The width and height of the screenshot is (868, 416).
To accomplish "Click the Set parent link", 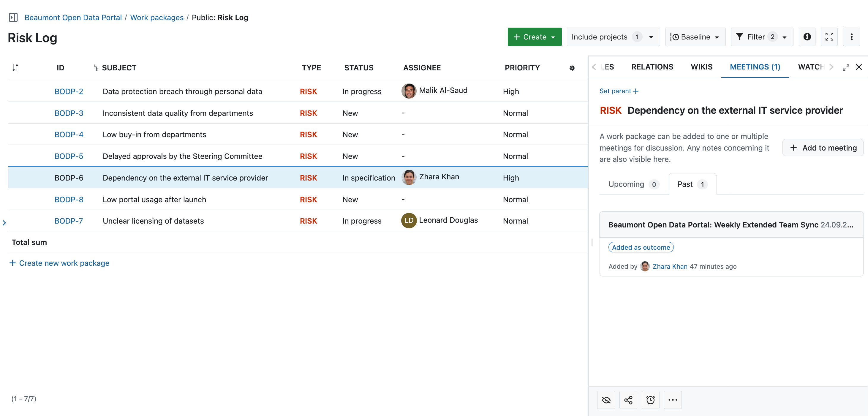I will click(x=619, y=91).
